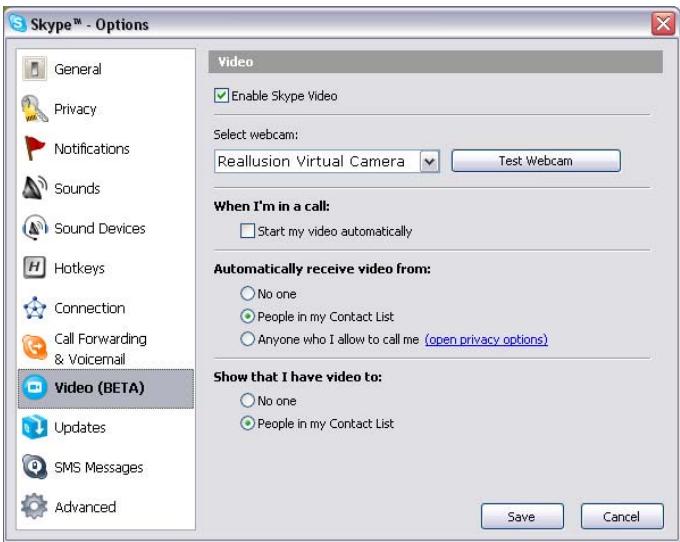Image resolution: width=680 pixels, height=542 pixels.
Task: Click the Sound Devices headset icon
Action: pyautogui.click(x=34, y=228)
